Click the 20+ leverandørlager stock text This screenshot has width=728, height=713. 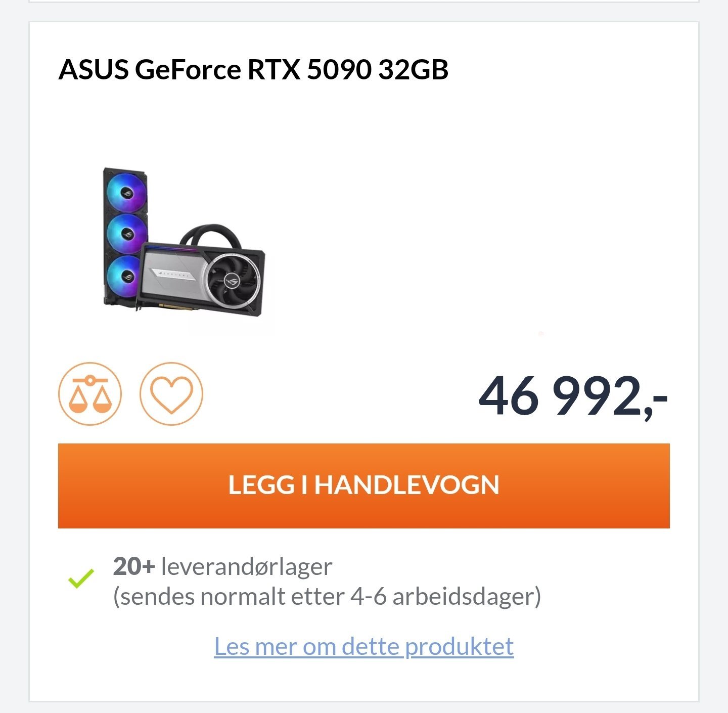coord(222,566)
